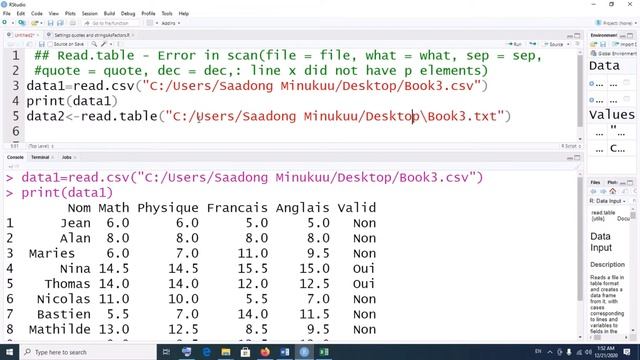This screenshot has height=360, width=640.
Task: Maximize the Console pane
Action: pyautogui.click(x=577, y=158)
